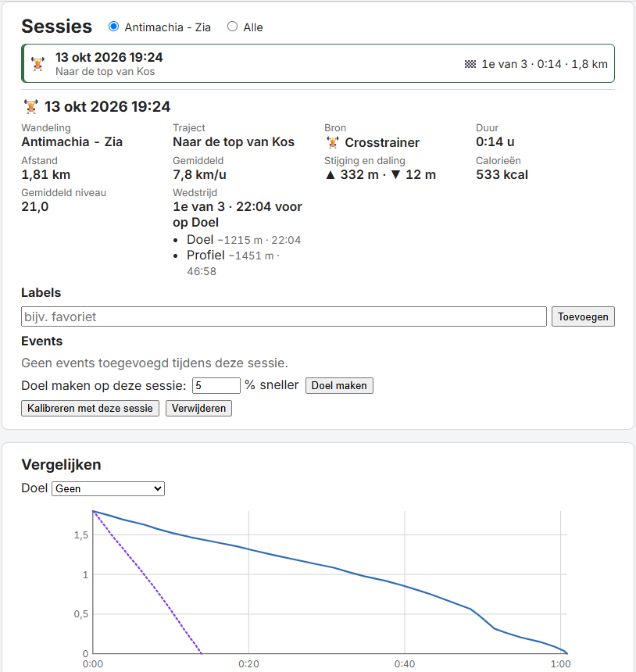Click Kalibreren met deze sessie
Viewport: 636px width, 672px height.
pyautogui.click(x=90, y=408)
